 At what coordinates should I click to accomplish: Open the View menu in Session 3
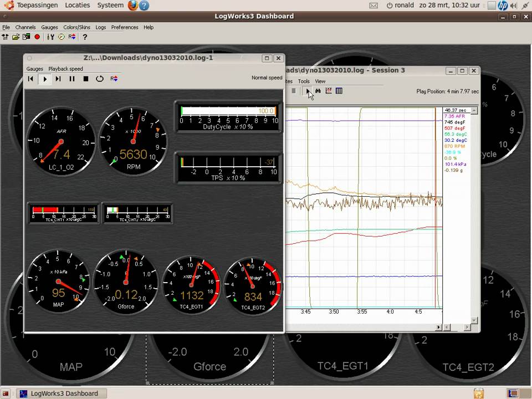pos(320,81)
